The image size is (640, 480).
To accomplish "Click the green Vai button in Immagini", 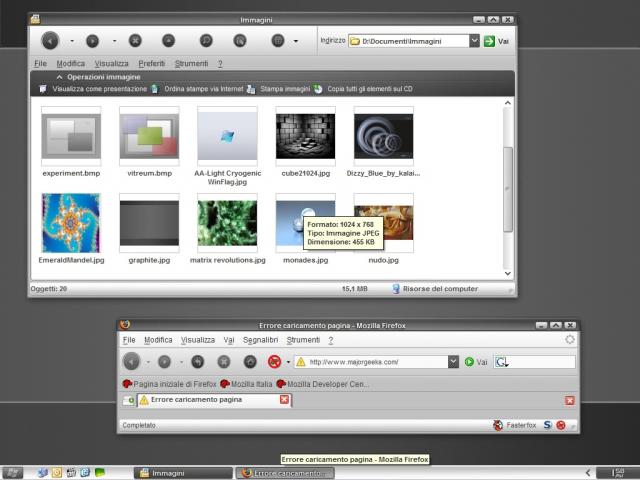I will [x=496, y=41].
